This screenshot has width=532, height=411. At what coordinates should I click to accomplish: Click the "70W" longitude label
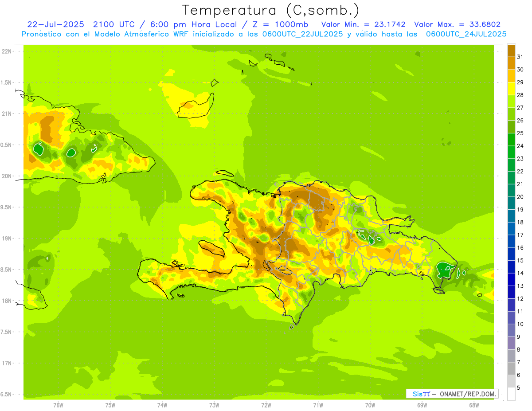pos(370,405)
